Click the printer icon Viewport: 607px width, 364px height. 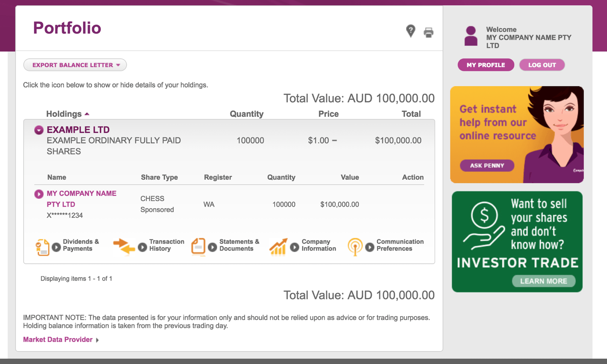tap(429, 33)
